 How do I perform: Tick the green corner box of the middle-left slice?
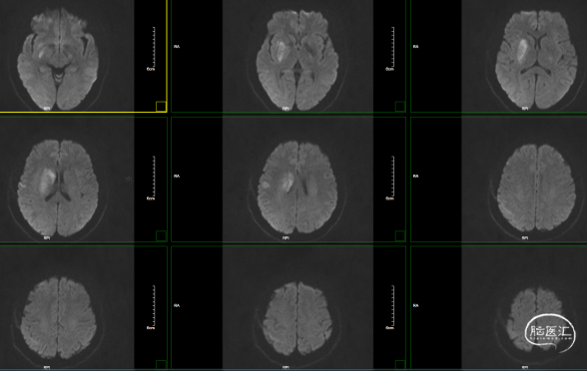(161, 235)
